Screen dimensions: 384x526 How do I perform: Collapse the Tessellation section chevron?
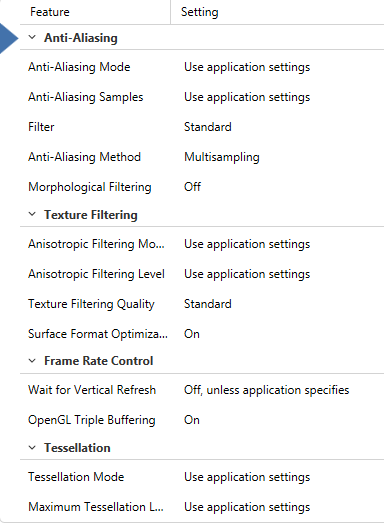click(x=32, y=448)
